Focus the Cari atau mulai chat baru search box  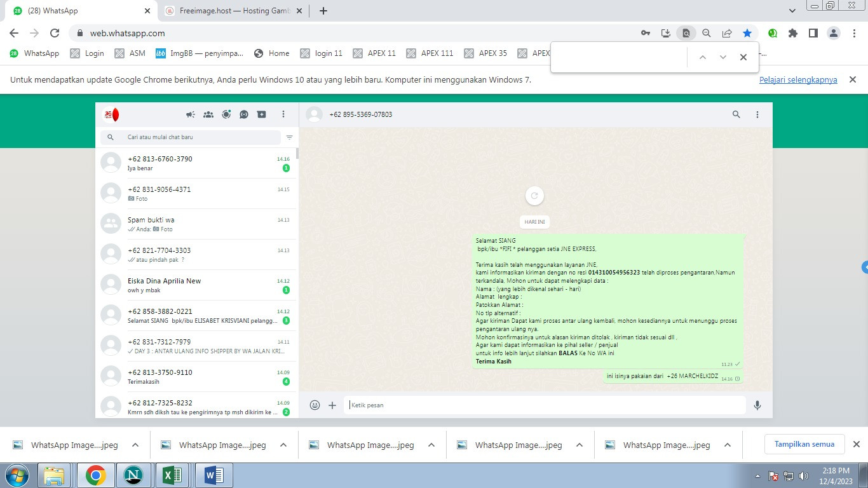point(191,137)
